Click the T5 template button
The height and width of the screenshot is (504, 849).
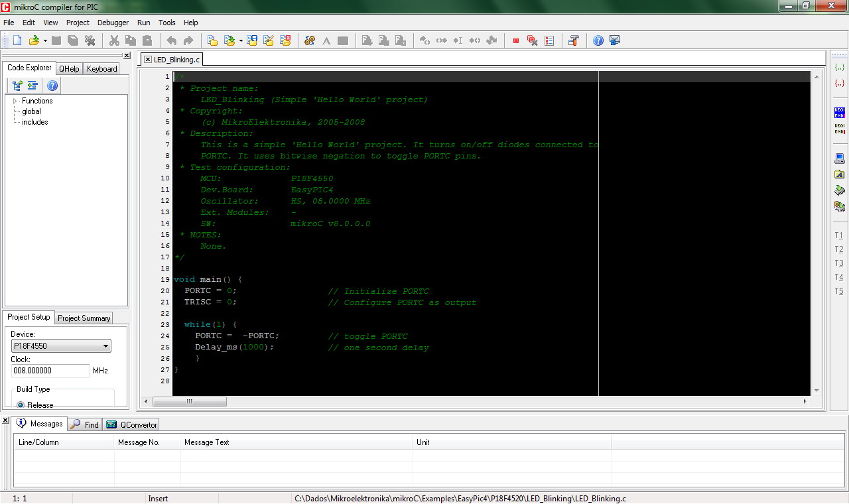coord(839,291)
